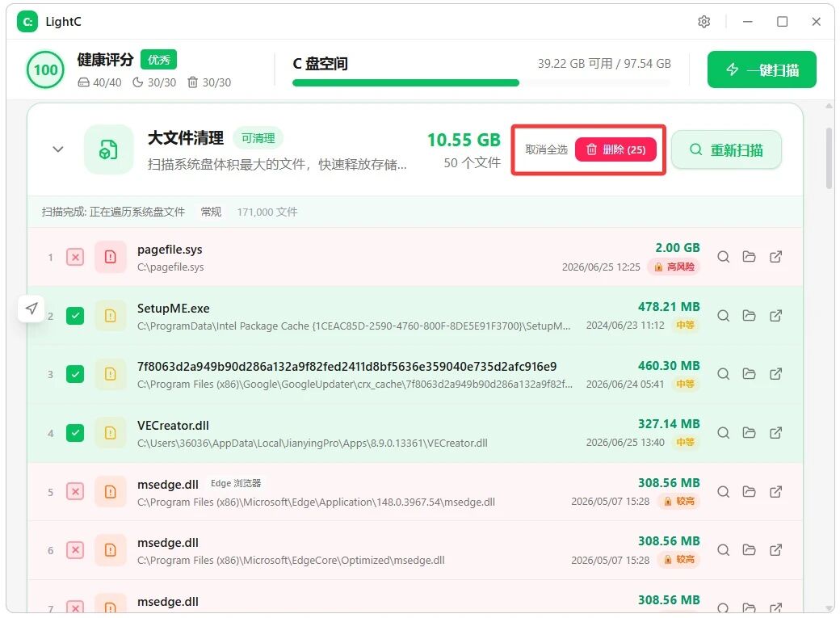Search the Edge Application msedge.dll
840x618 pixels.
click(x=723, y=491)
